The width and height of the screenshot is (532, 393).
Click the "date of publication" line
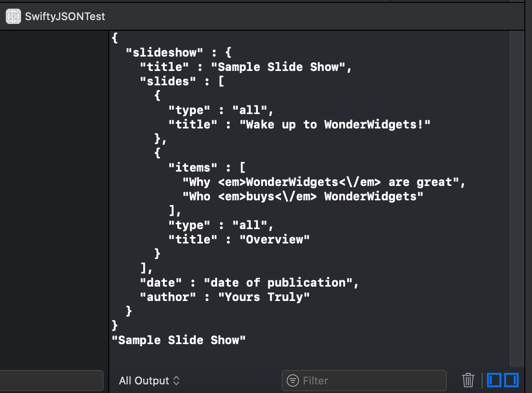[x=249, y=282]
